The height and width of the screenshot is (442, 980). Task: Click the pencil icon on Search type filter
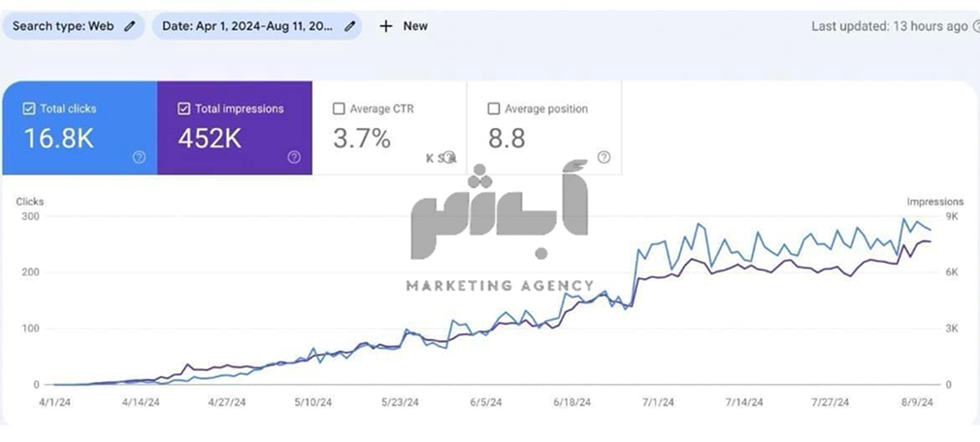(x=131, y=26)
